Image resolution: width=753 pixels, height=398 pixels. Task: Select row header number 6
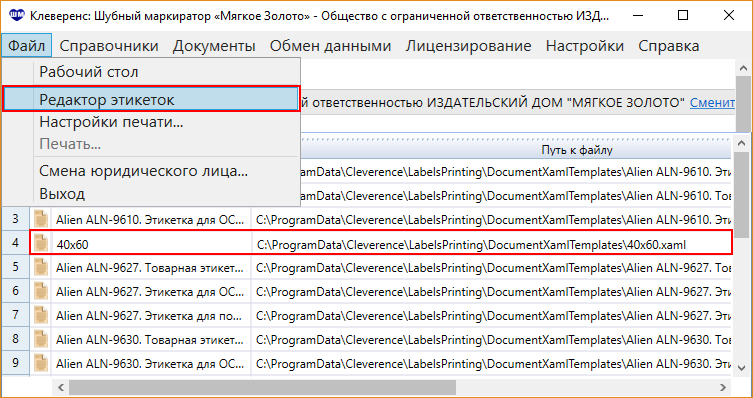15,291
